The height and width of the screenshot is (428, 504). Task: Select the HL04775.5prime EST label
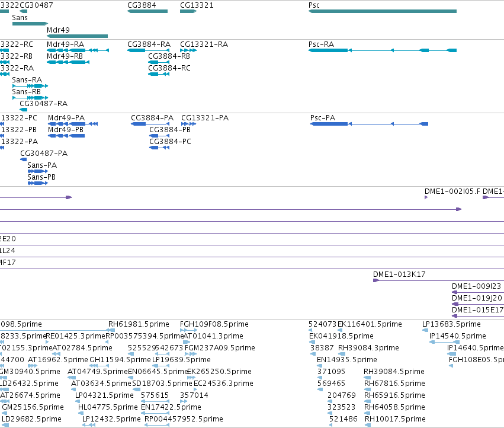pos(108,407)
